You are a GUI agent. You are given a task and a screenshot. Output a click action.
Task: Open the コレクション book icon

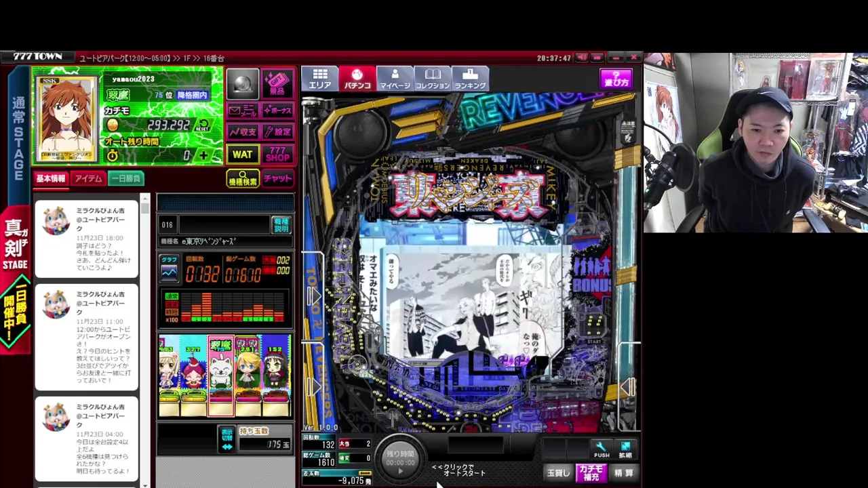pyautogui.click(x=433, y=79)
